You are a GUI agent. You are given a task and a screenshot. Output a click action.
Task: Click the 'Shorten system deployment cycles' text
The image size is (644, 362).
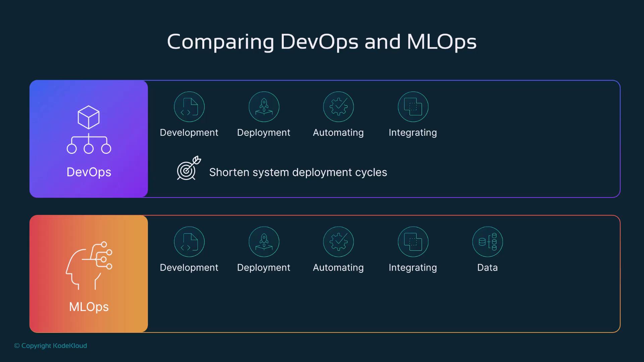(298, 172)
